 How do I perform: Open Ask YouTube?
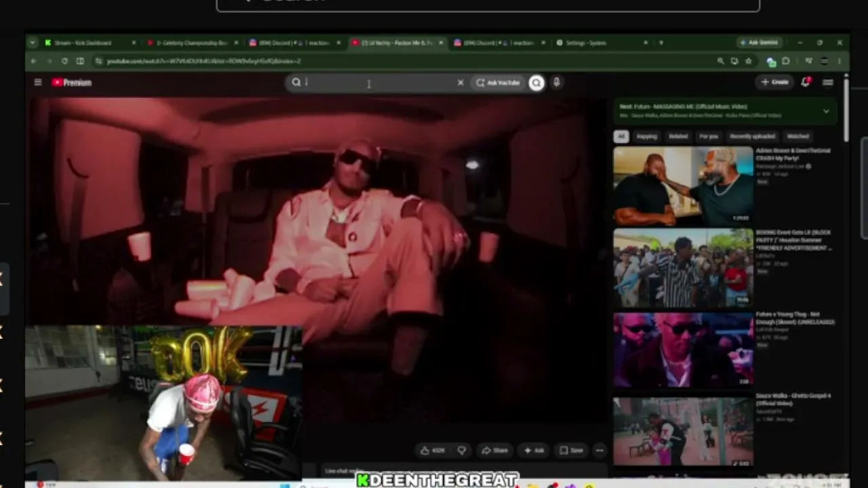tap(498, 83)
